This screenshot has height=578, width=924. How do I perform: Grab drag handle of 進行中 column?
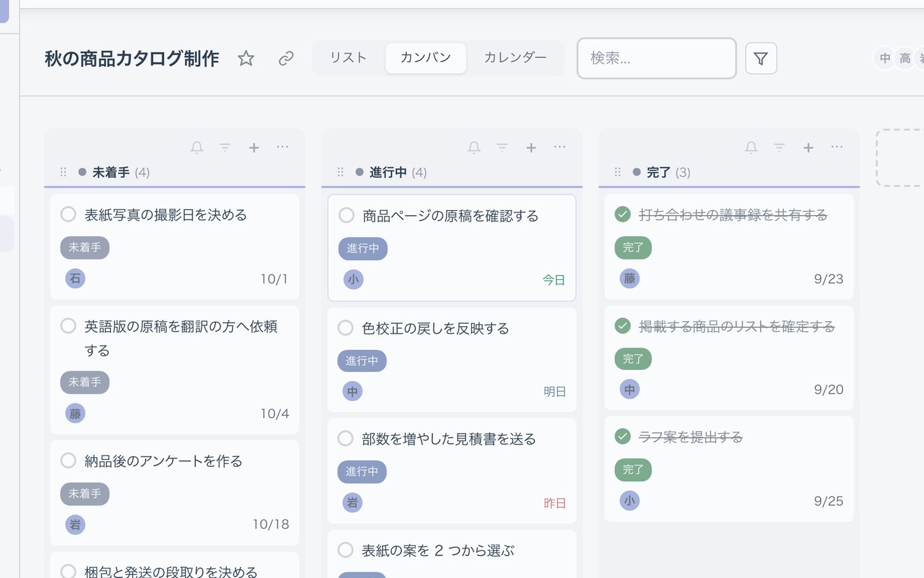(x=340, y=172)
